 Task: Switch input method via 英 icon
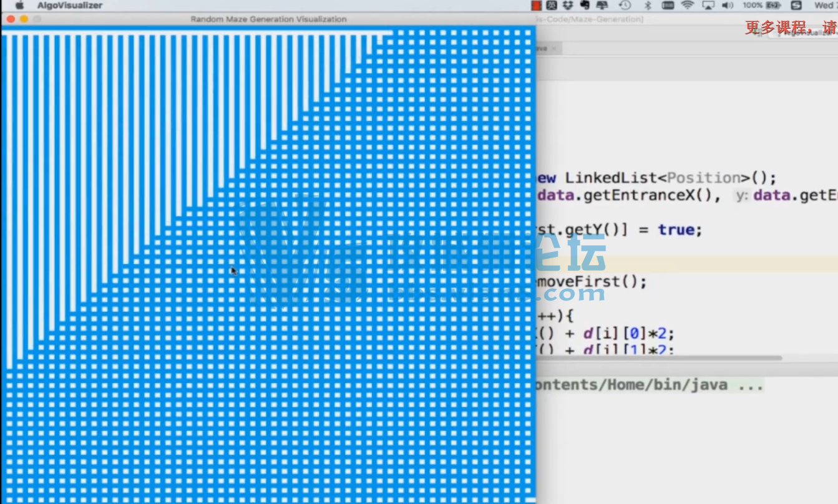tap(552, 6)
